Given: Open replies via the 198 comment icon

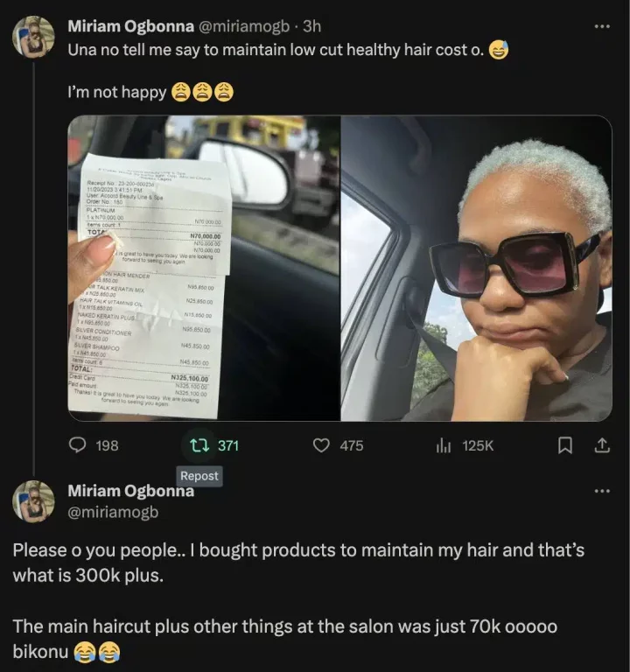Looking at the screenshot, I should tap(77, 445).
